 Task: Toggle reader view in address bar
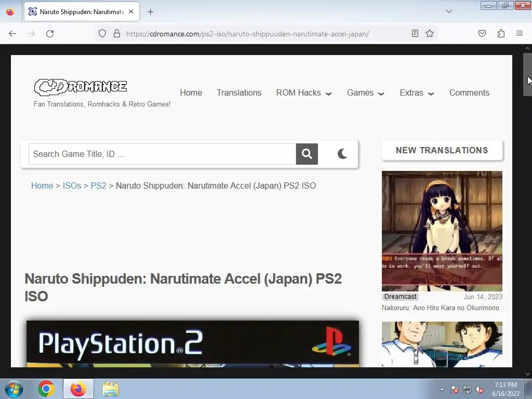(415, 33)
